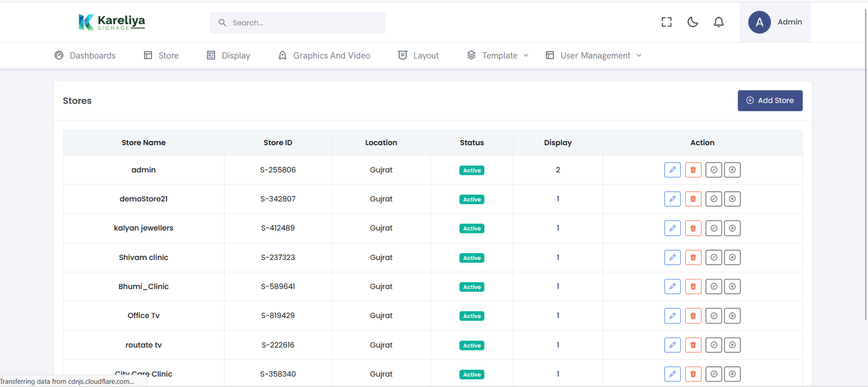Screen dimensions: 868x387
Task: Edit the S-358340 store row
Action: 673,374
